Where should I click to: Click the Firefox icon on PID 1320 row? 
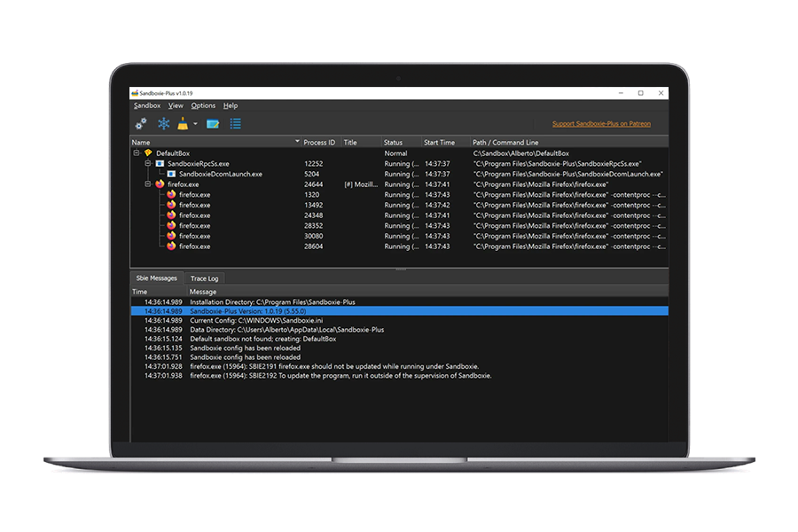pos(171,194)
